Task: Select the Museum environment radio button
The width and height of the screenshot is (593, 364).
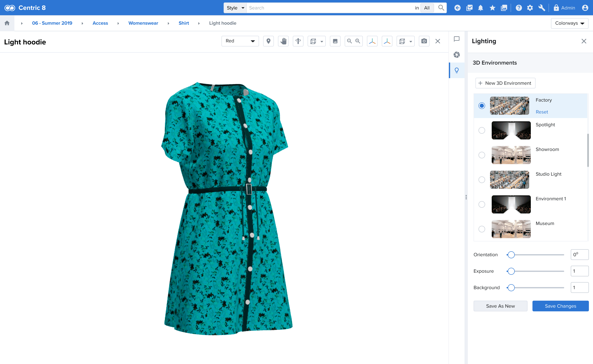Action: 481,229
